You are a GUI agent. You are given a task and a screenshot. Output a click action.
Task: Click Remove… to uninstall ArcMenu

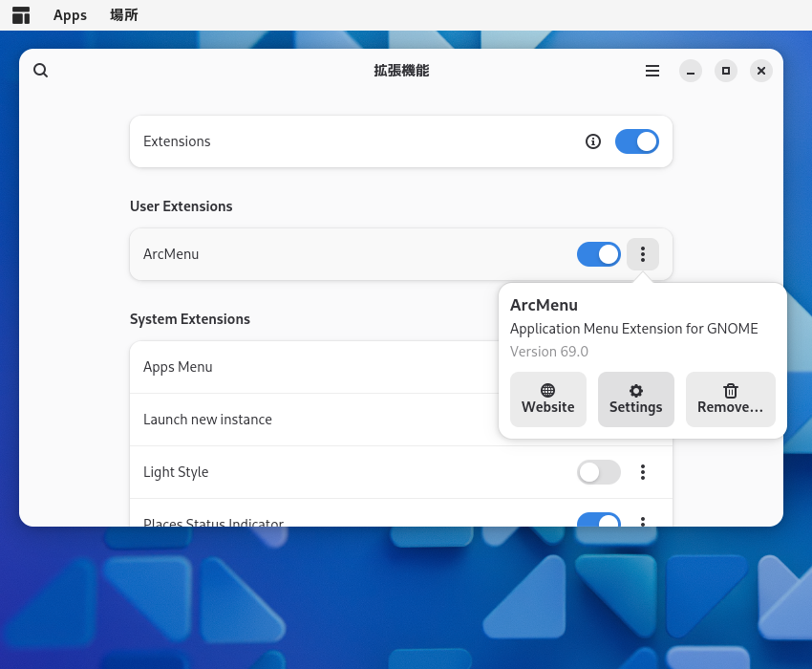[x=730, y=399]
